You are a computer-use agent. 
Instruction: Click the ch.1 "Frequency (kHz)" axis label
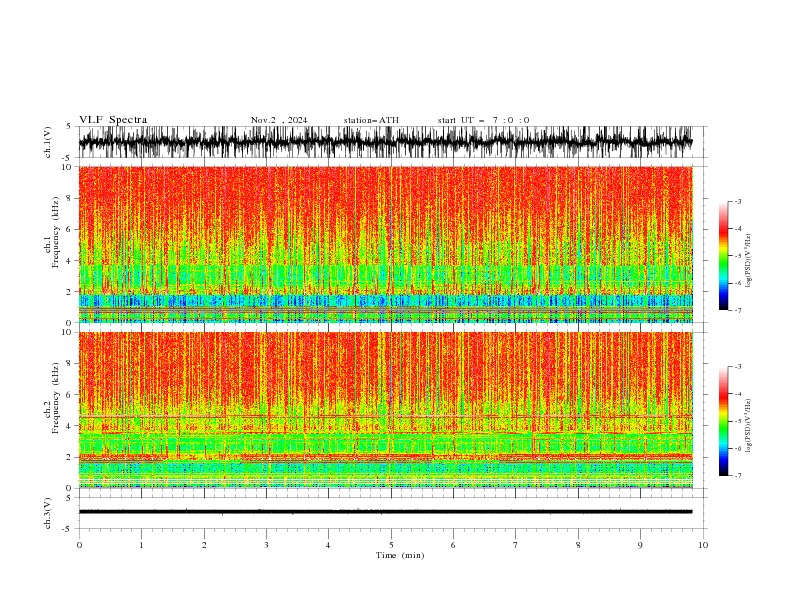[x=56, y=233]
